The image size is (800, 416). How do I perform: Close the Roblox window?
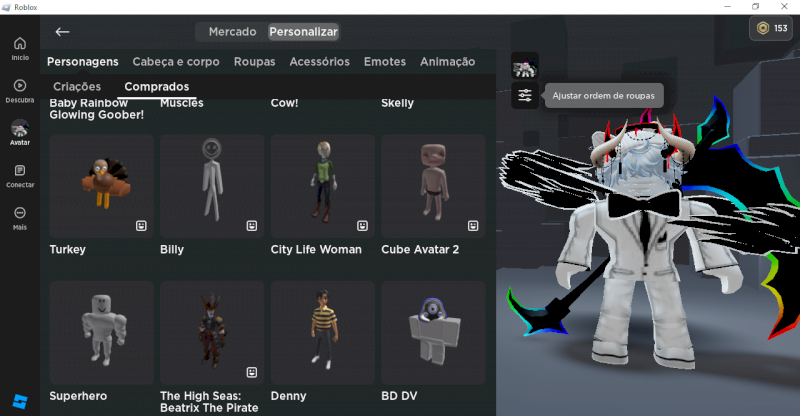pyautogui.click(x=784, y=6)
